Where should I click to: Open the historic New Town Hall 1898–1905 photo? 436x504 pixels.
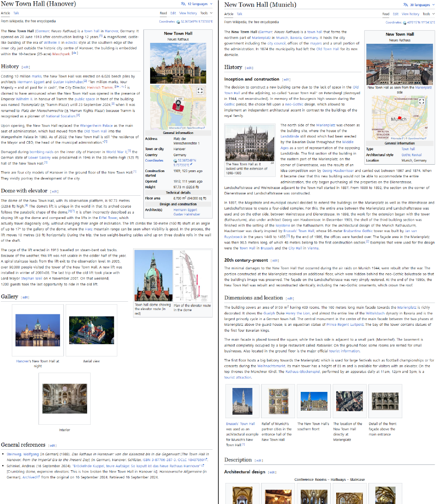(250, 143)
